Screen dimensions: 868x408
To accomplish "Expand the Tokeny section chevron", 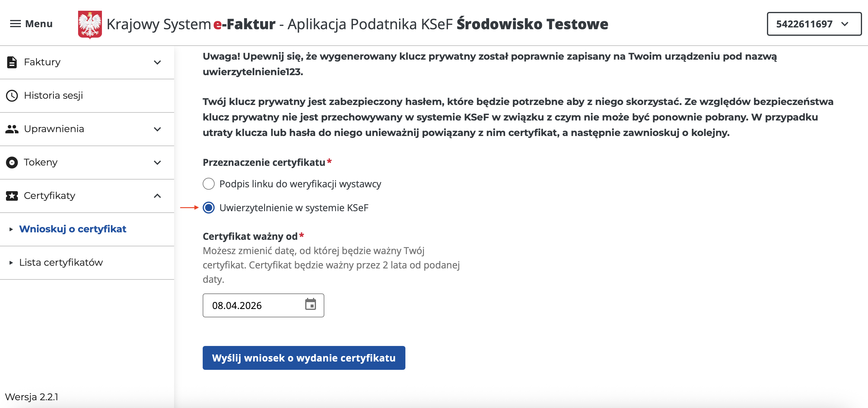I will pyautogui.click(x=157, y=163).
